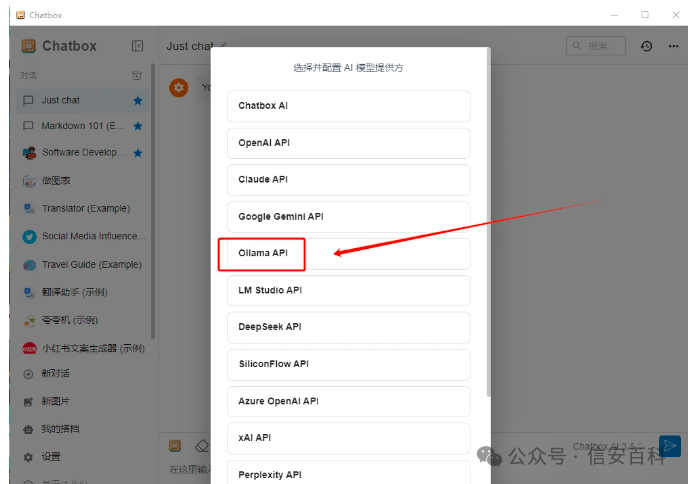Pick Azure OpenAI API provider
The width and height of the screenshot is (688, 484).
pos(348,402)
